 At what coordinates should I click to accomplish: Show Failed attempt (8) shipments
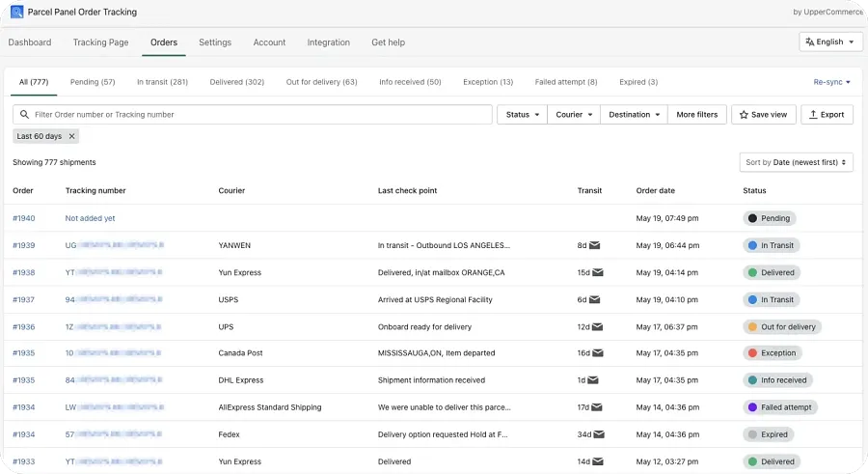click(566, 82)
